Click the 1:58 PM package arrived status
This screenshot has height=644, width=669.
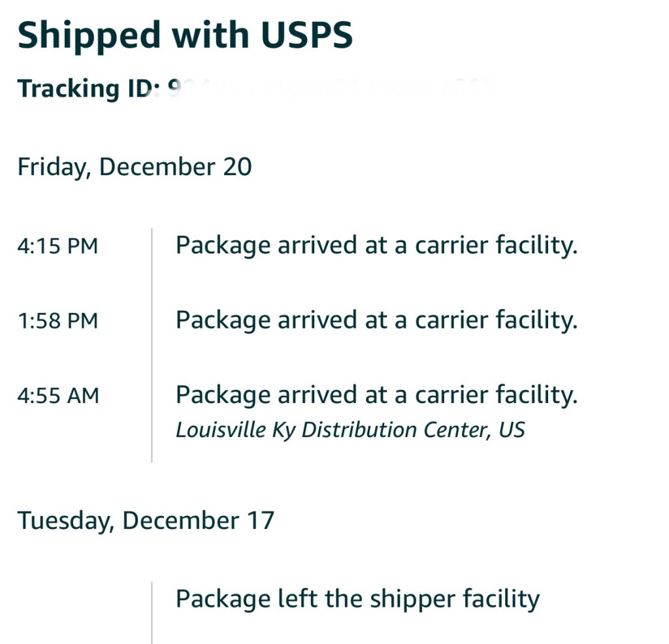click(x=376, y=320)
